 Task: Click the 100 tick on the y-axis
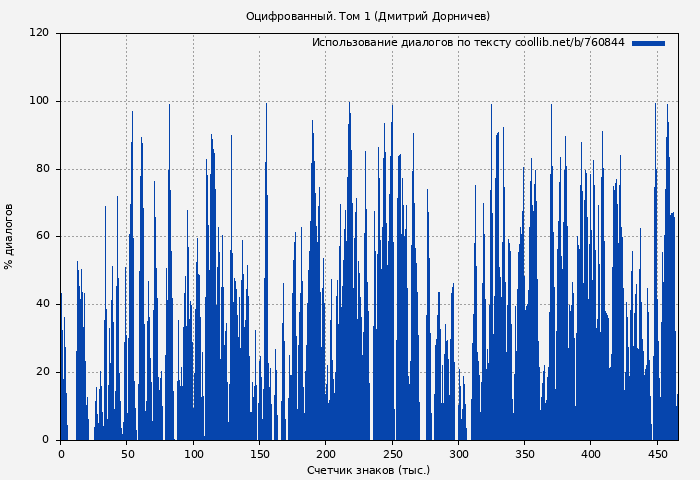pos(39,101)
